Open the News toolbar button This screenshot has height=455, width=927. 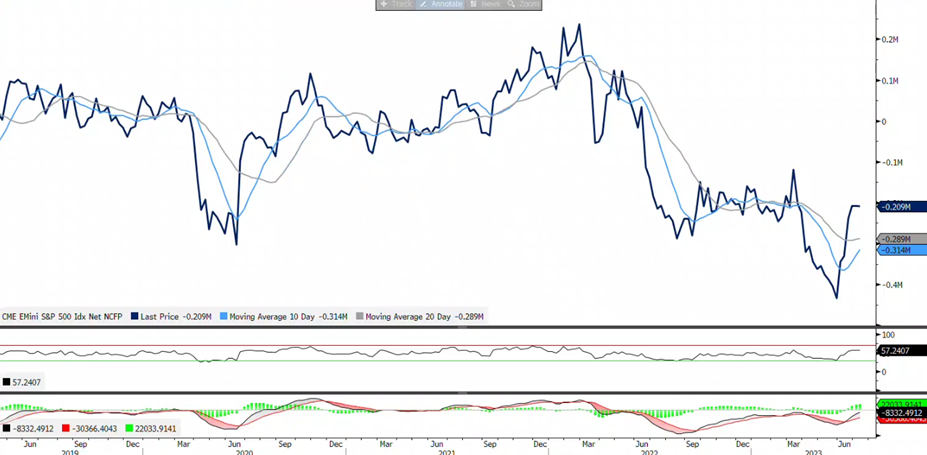485,4
